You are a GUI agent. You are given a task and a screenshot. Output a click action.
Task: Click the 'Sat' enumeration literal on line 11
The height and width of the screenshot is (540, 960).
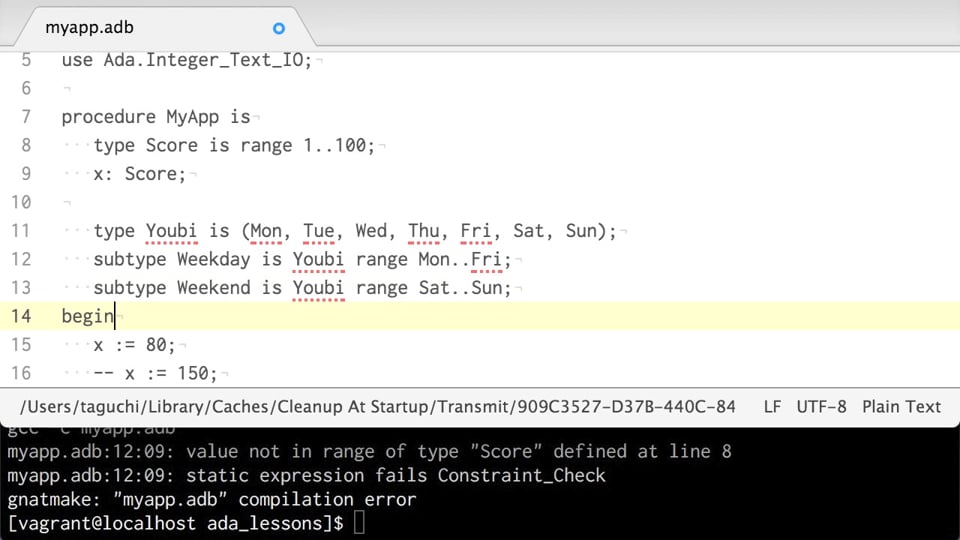(528, 231)
